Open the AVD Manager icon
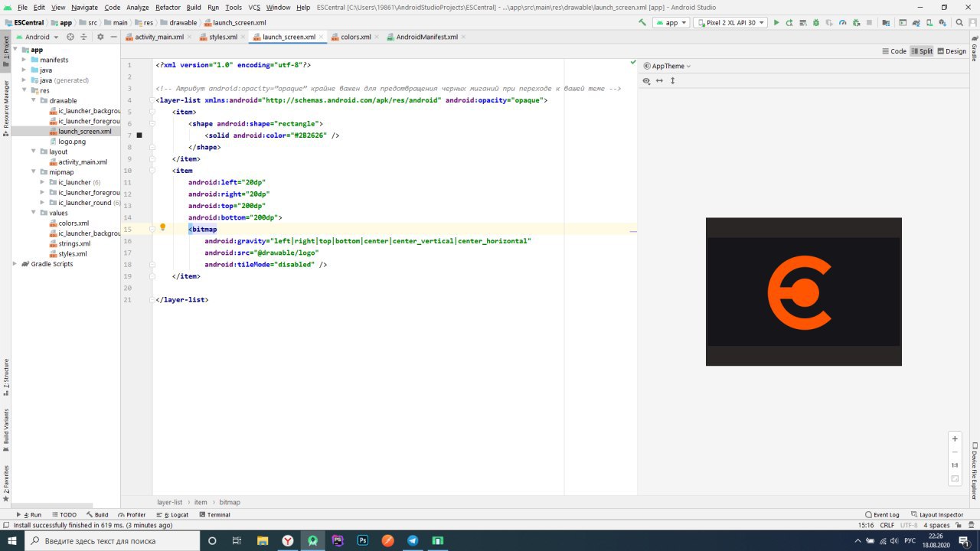The width and height of the screenshot is (980, 551). 929,23
